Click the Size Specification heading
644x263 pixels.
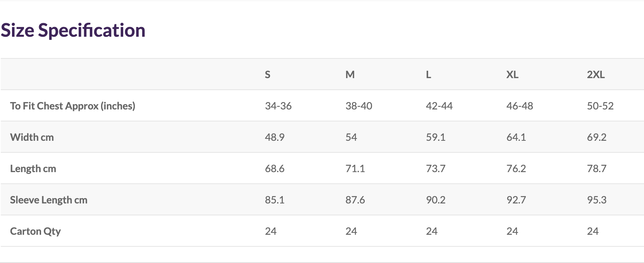73,30
